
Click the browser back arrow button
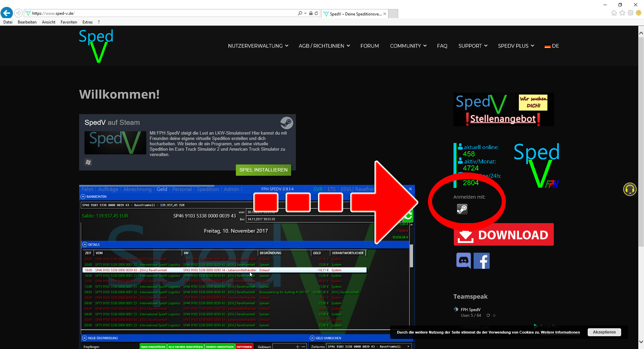click(7, 13)
